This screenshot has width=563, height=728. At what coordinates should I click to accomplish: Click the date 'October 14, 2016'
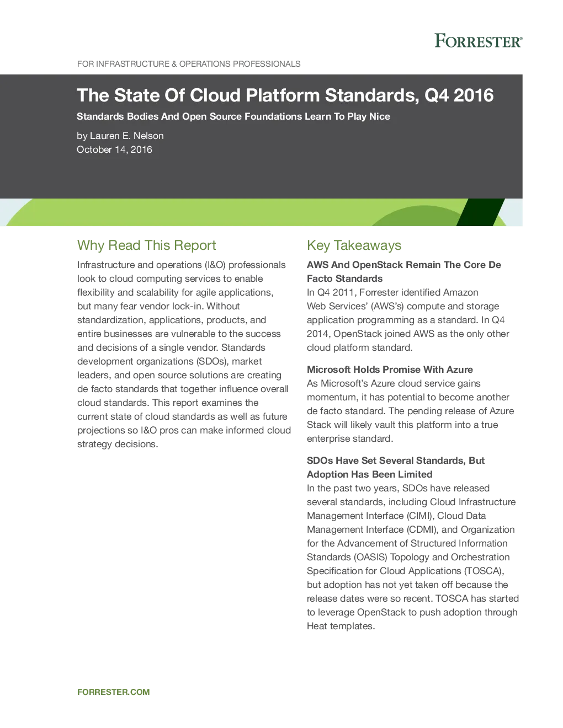click(114, 149)
